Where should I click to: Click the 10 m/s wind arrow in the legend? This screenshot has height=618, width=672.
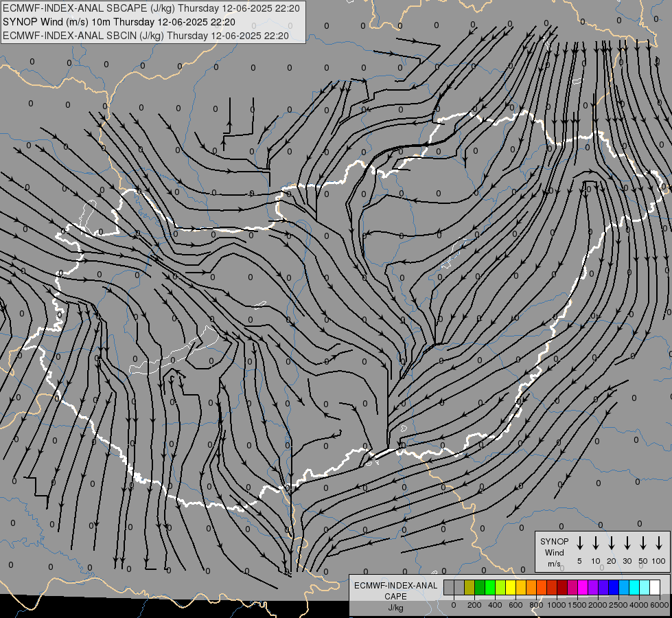pyautogui.click(x=596, y=543)
